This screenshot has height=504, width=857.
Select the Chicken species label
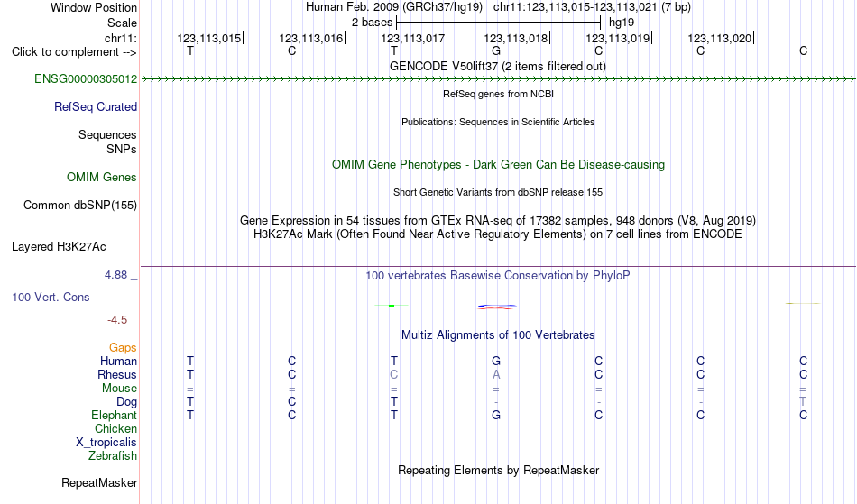pos(115,428)
